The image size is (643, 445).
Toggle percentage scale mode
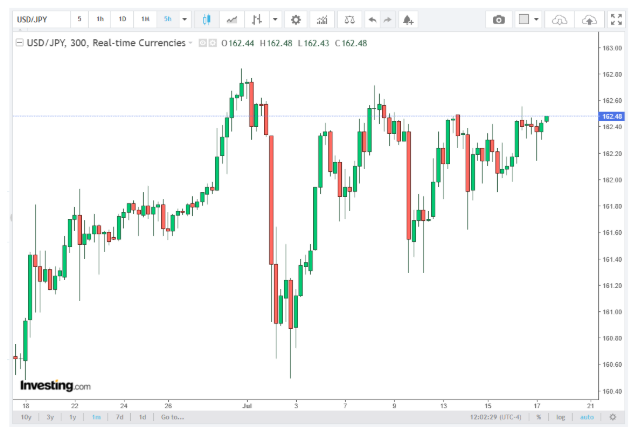click(538, 417)
